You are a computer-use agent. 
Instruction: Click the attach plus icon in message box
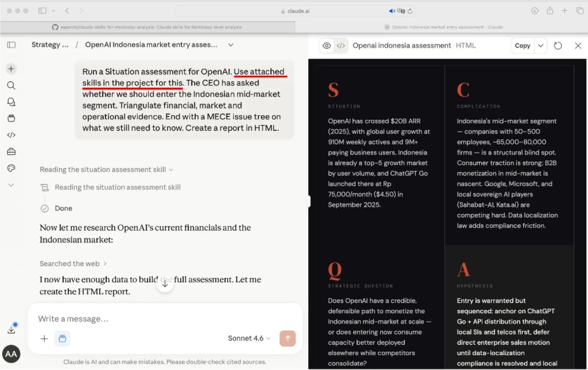point(44,338)
